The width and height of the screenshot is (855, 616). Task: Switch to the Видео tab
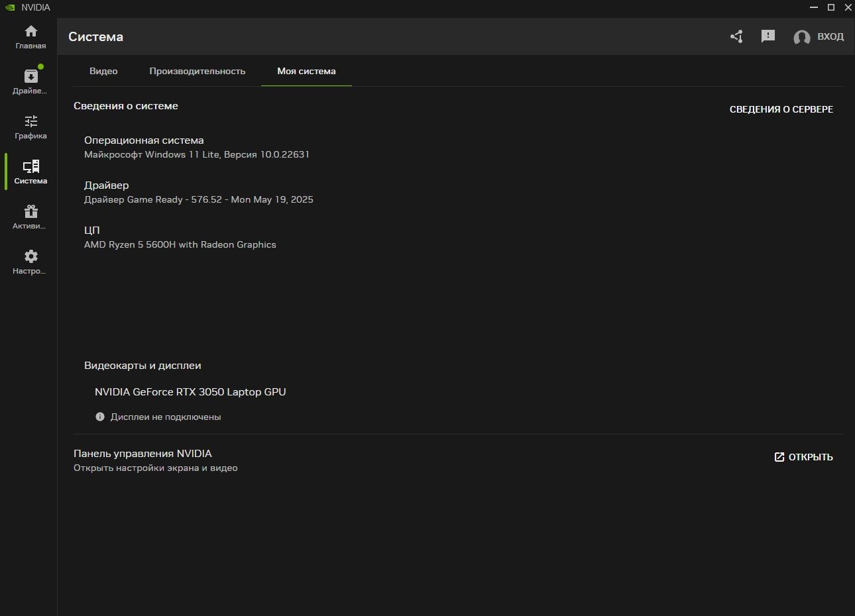(x=103, y=71)
